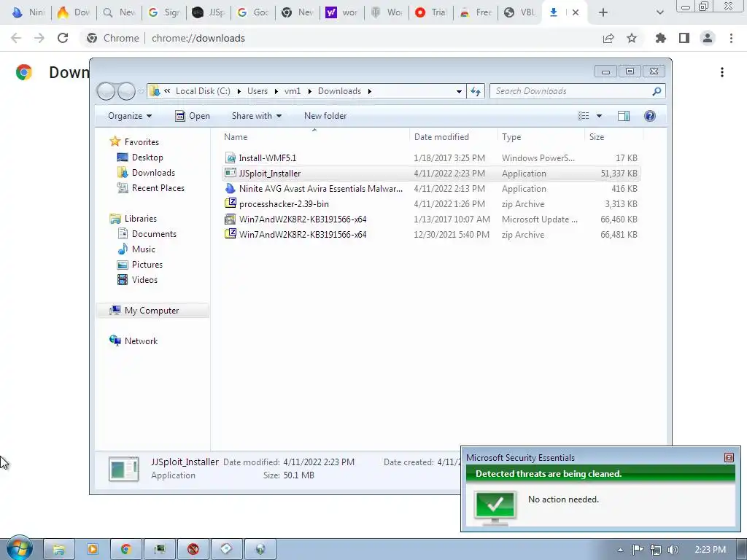Open the Music library

coord(144,249)
